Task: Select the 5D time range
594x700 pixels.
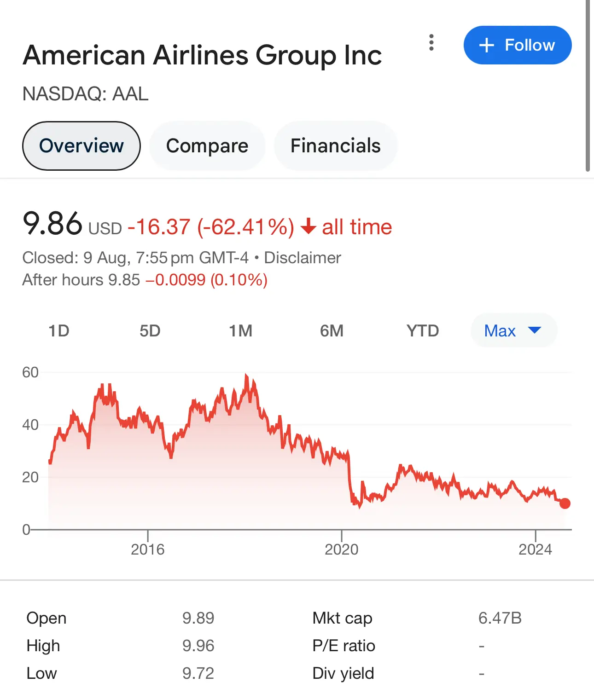Action: point(150,330)
